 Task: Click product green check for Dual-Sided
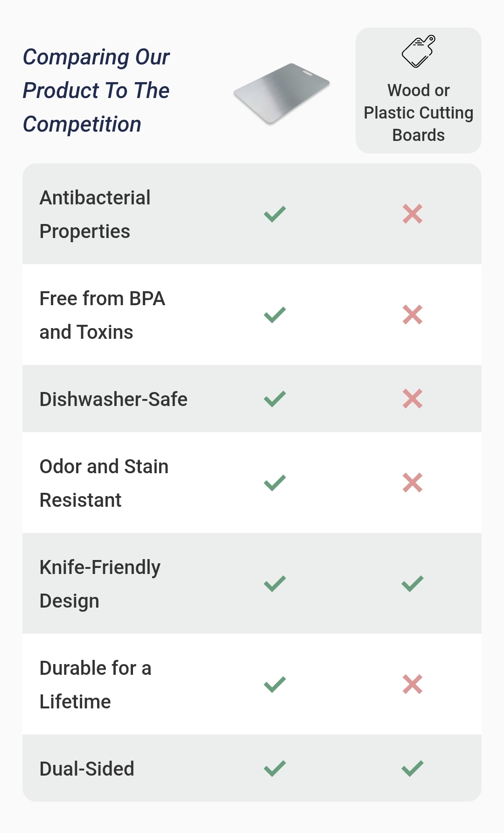pyautogui.click(x=275, y=768)
